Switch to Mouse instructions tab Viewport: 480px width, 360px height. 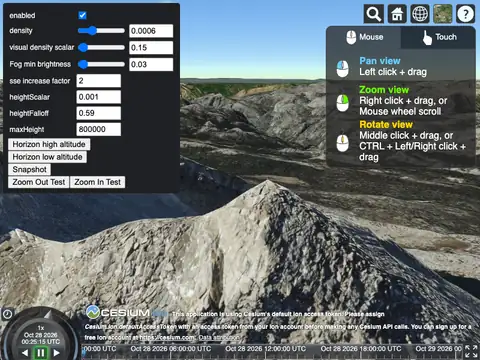(364, 37)
